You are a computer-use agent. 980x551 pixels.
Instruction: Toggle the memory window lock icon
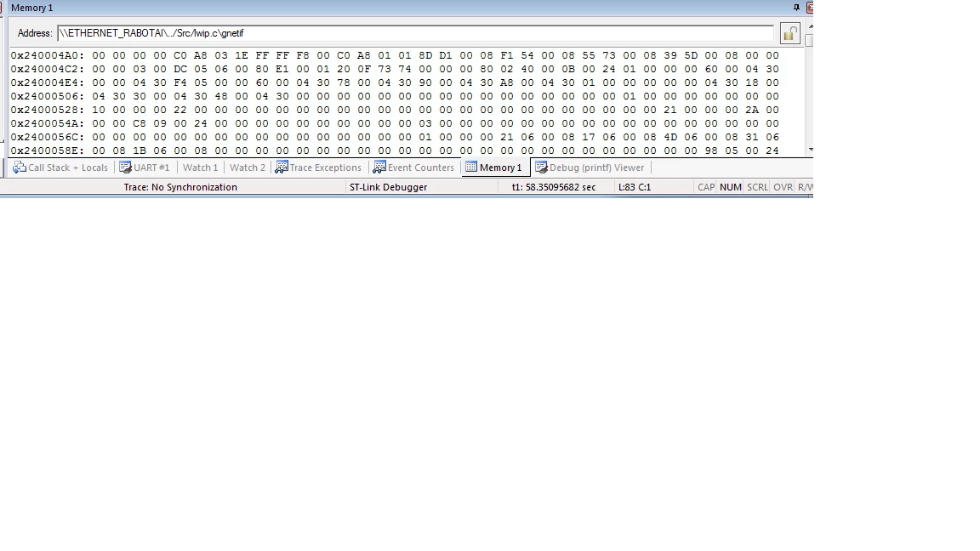(790, 34)
